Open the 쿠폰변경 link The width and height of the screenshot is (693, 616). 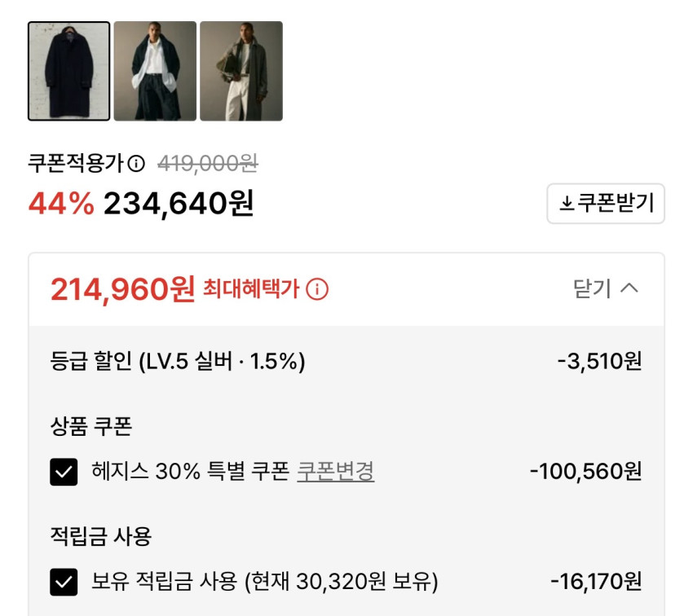(335, 471)
